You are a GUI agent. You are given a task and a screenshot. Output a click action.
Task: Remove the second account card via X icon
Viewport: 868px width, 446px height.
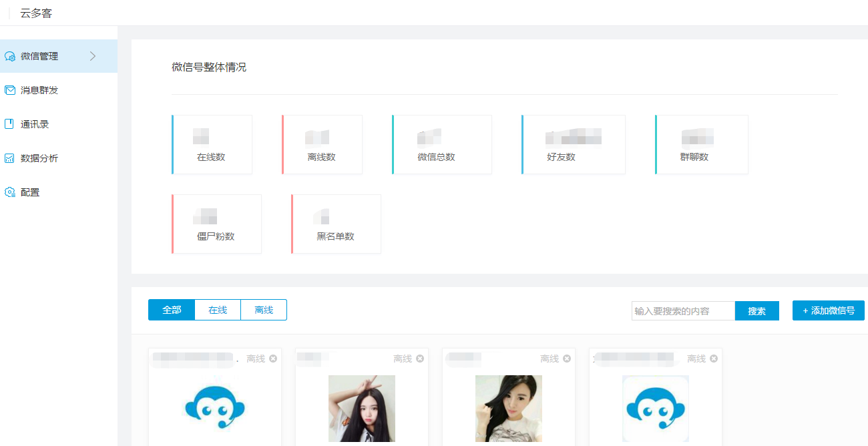[420, 359]
